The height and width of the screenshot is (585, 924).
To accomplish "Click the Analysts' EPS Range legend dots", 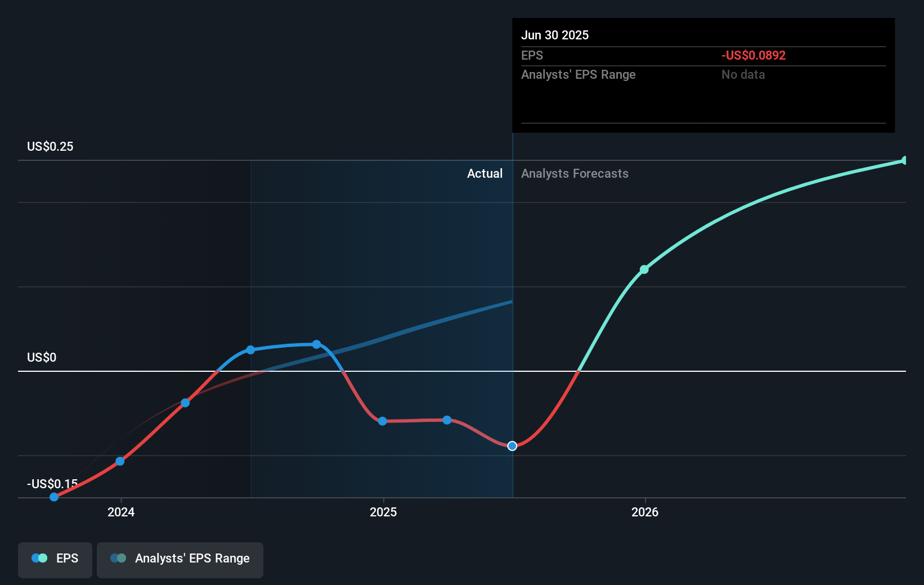I will point(118,558).
